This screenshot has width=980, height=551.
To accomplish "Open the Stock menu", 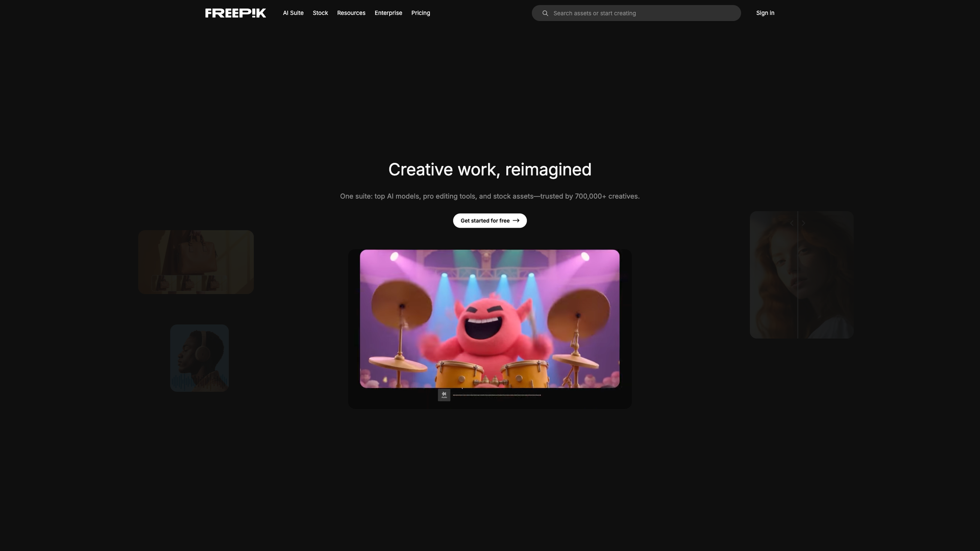I will 320,13.
